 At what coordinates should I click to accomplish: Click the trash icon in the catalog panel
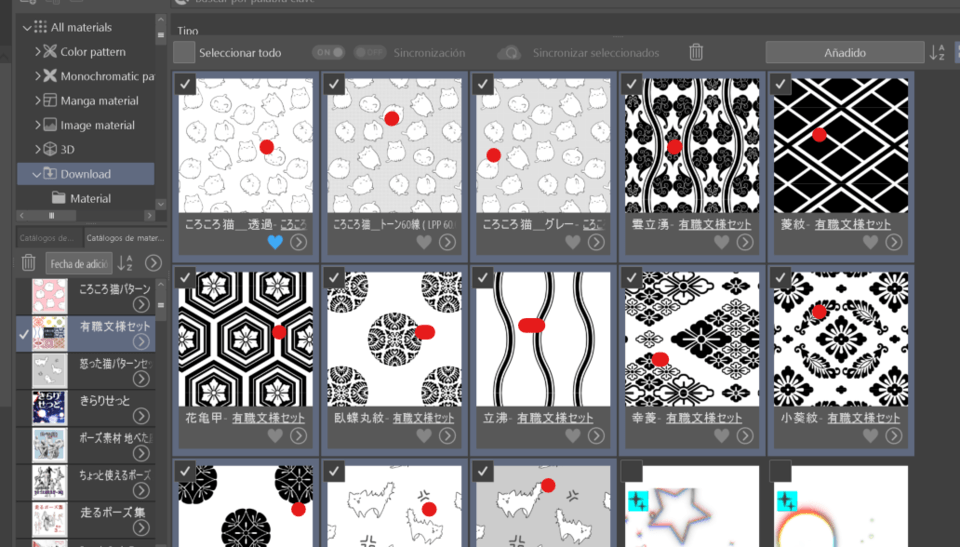coord(29,263)
